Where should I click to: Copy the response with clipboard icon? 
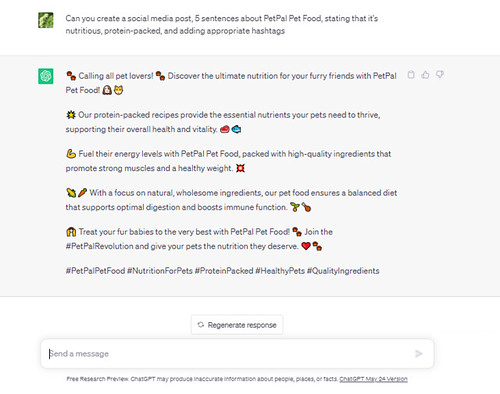tap(411, 75)
